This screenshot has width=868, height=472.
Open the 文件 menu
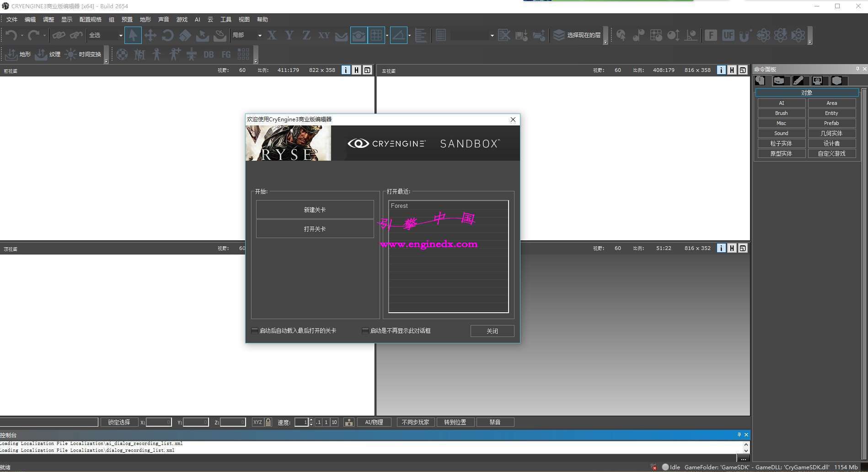coord(12,20)
